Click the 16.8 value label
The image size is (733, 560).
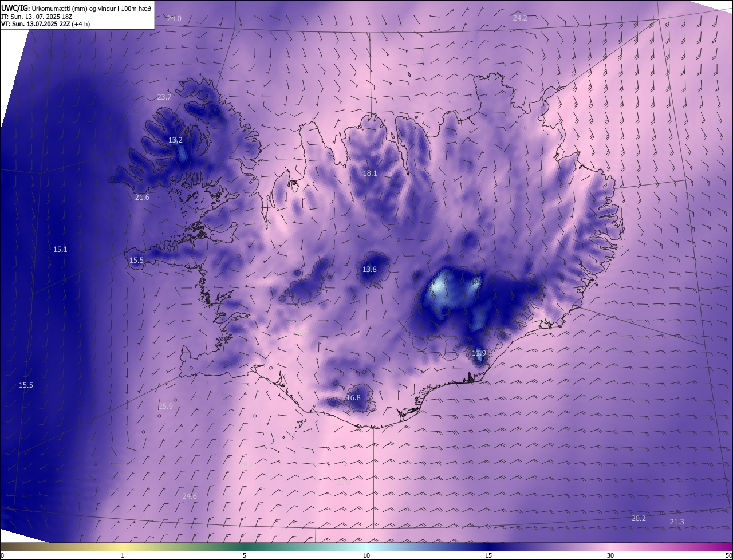pyautogui.click(x=354, y=398)
